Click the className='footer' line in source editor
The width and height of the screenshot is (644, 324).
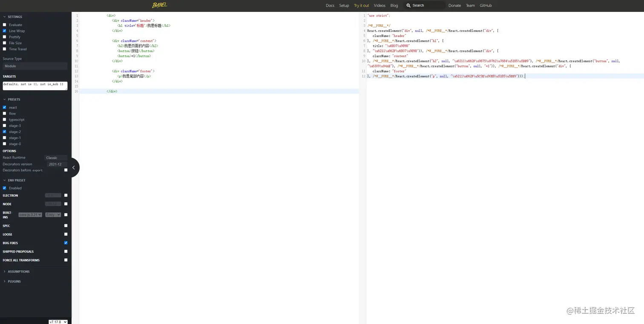click(x=133, y=71)
